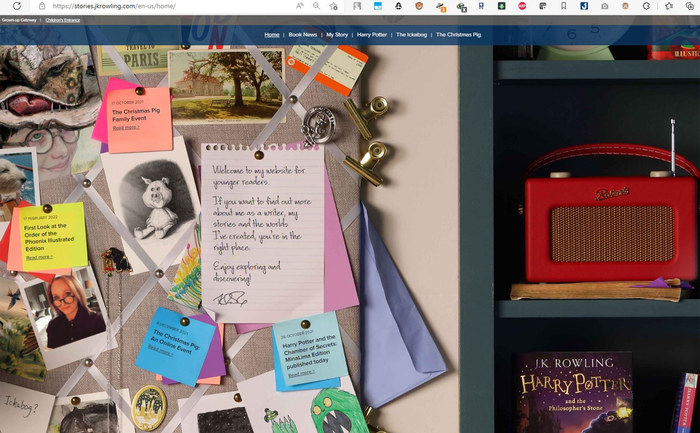Screen dimensions: 700x433
Task: Open the Children's Entrance link
Action: tap(62, 20)
